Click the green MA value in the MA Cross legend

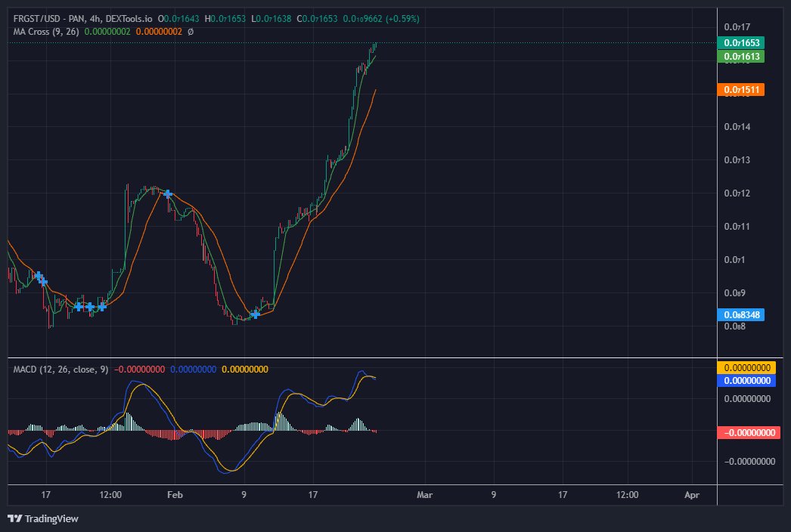point(107,31)
